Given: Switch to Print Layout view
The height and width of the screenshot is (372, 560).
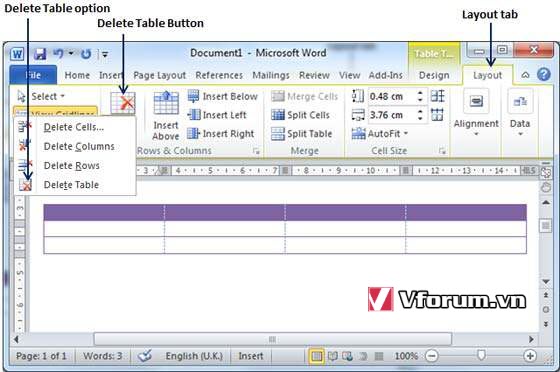Looking at the screenshot, I should pyautogui.click(x=316, y=356).
